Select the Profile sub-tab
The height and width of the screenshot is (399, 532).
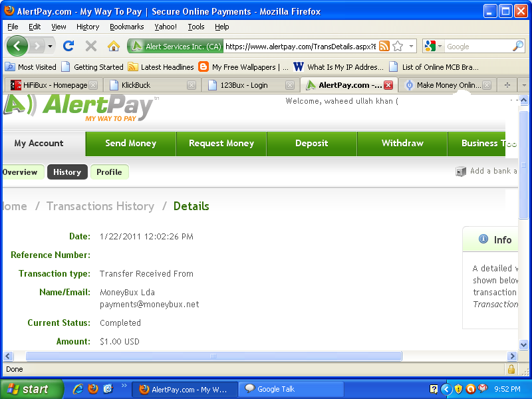point(109,172)
